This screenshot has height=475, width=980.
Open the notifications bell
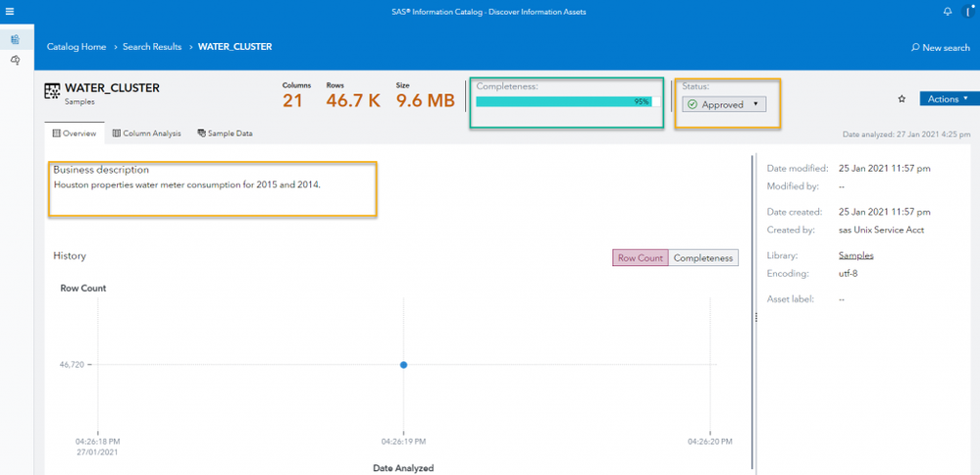947,12
